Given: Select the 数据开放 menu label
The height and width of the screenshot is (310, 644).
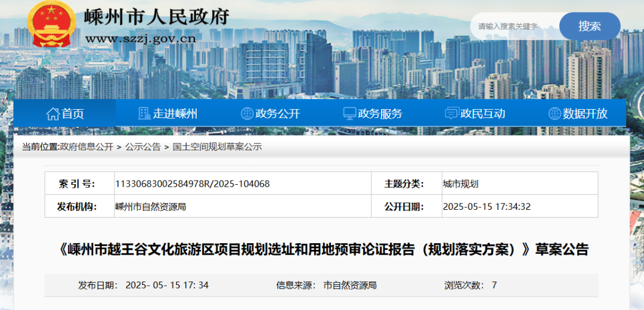Looking at the screenshot, I should pyautogui.click(x=585, y=114).
